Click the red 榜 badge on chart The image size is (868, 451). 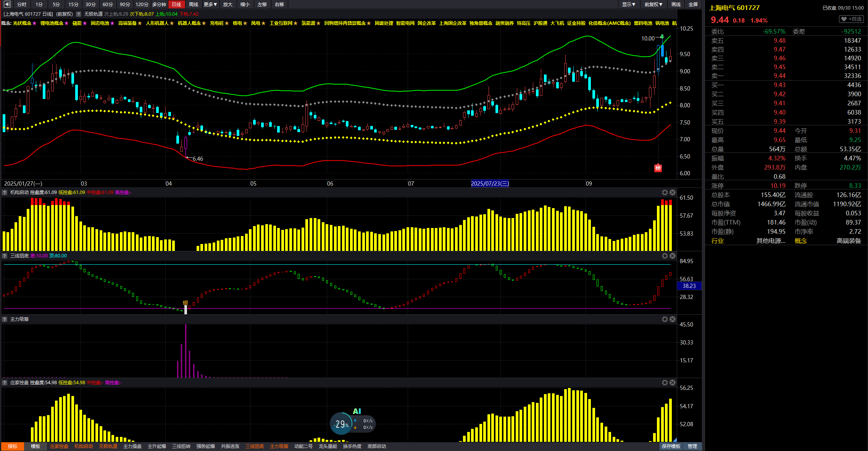(658, 168)
